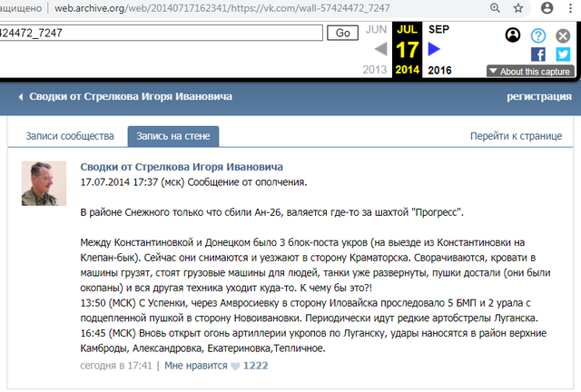Open the Wayback Machine help question icon
Image resolution: width=581 pixels, height=392 pixels.
(538, 35)
